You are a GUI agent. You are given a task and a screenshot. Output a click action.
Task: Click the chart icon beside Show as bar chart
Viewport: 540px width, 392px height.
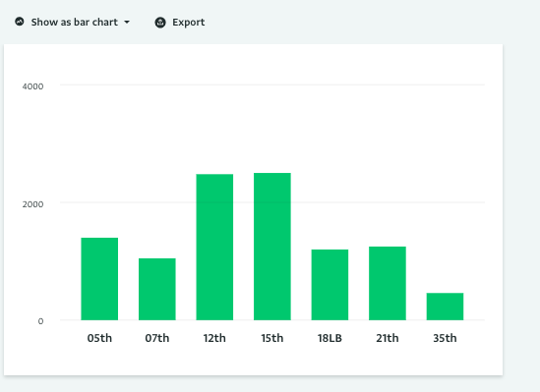point(20,22)
